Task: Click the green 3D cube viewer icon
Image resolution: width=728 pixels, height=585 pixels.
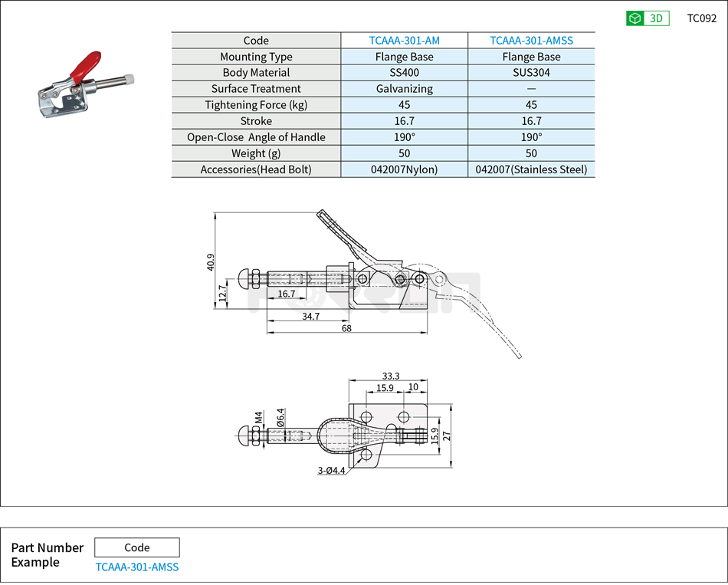Action: (x=633, y=17)
